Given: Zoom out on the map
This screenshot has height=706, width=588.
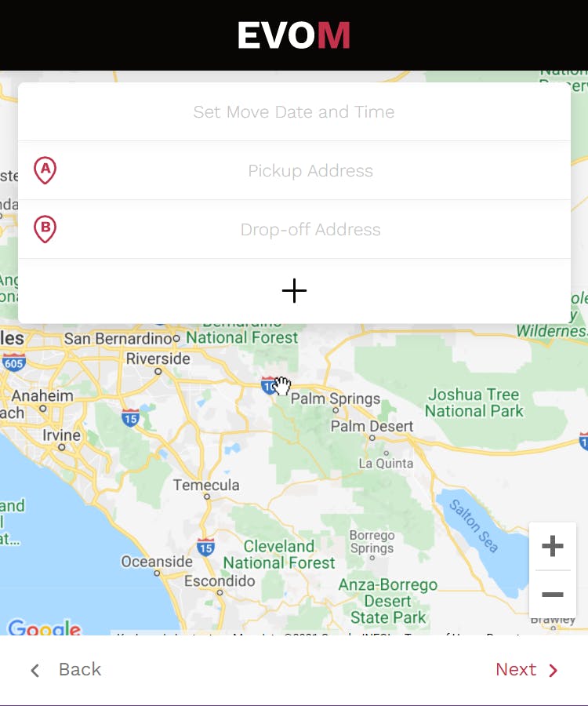Looking at the screenshot, I should coord(553,595).
